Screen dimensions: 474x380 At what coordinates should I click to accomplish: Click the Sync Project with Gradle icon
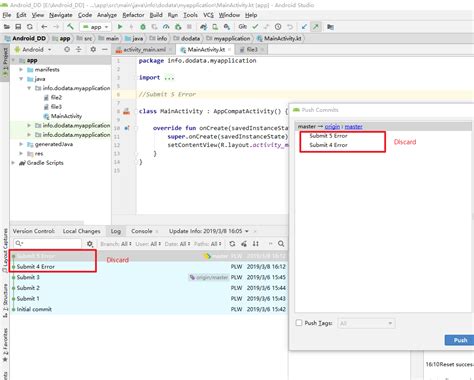coord(203,27)
